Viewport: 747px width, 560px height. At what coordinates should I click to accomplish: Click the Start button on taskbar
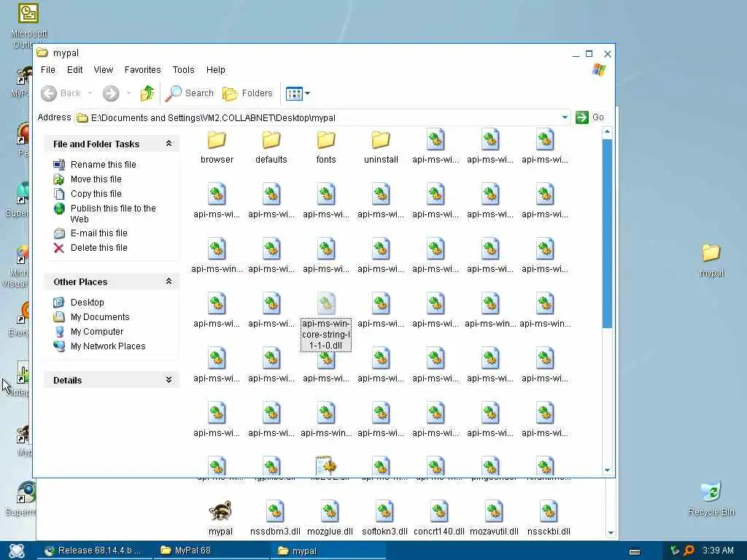click(x=18, y=551)
